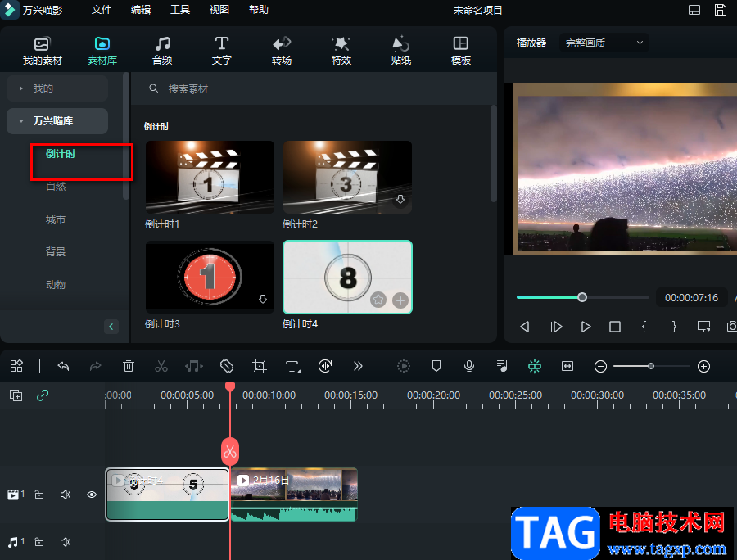Open the 转场 transitions tab
This screenshot has width=737, height=560.
tap(282, 51)
